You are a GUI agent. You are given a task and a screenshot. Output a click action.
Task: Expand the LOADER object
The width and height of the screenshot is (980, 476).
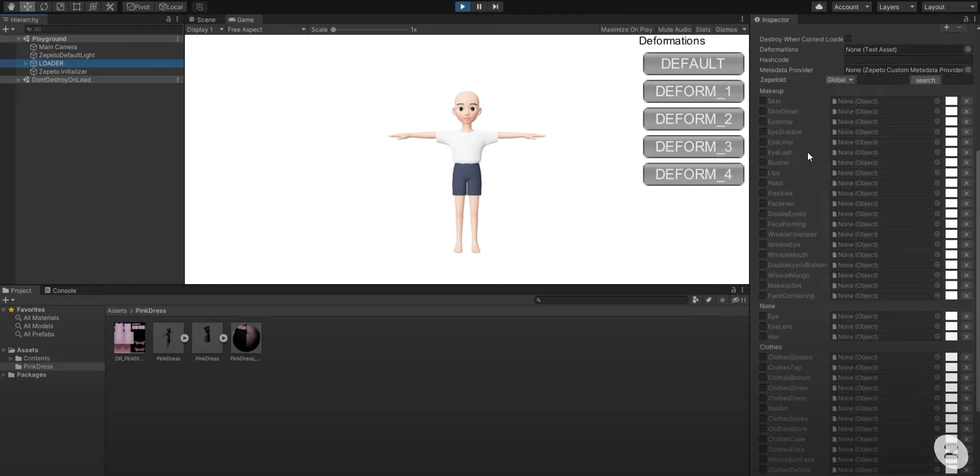point(26,63)
